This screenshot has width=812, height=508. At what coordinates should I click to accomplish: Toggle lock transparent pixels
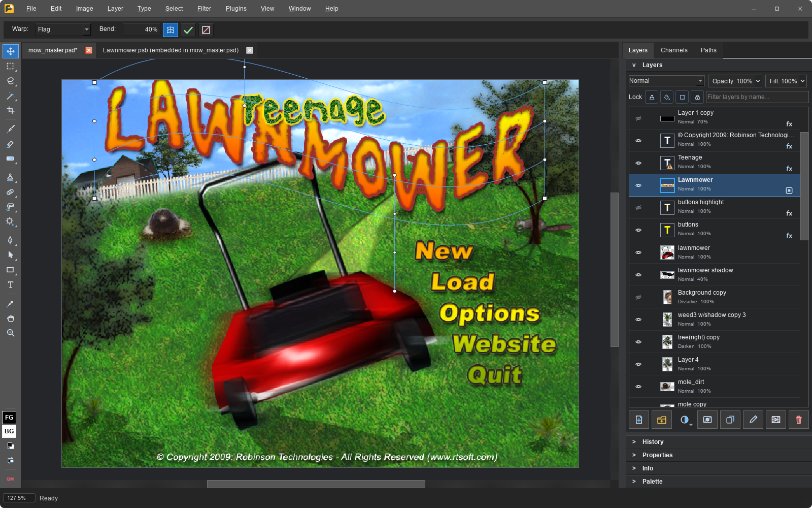[x=652, y=97]
